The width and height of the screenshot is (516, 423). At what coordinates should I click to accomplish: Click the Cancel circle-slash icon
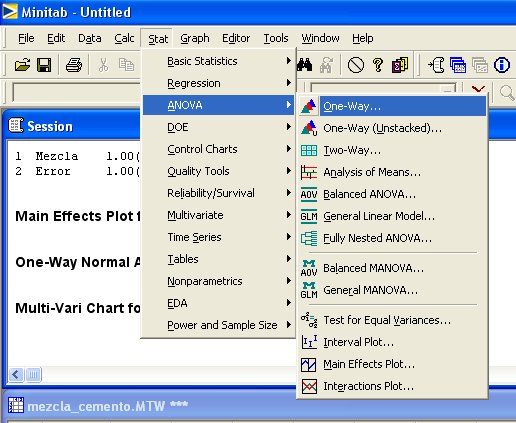click(x=356, y=65)
